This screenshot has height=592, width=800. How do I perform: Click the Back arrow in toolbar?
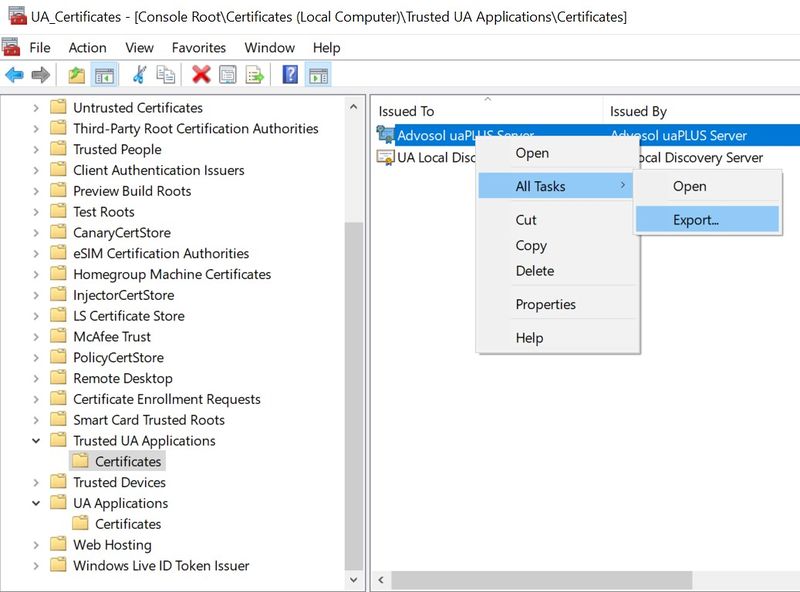tap(14, 75)
